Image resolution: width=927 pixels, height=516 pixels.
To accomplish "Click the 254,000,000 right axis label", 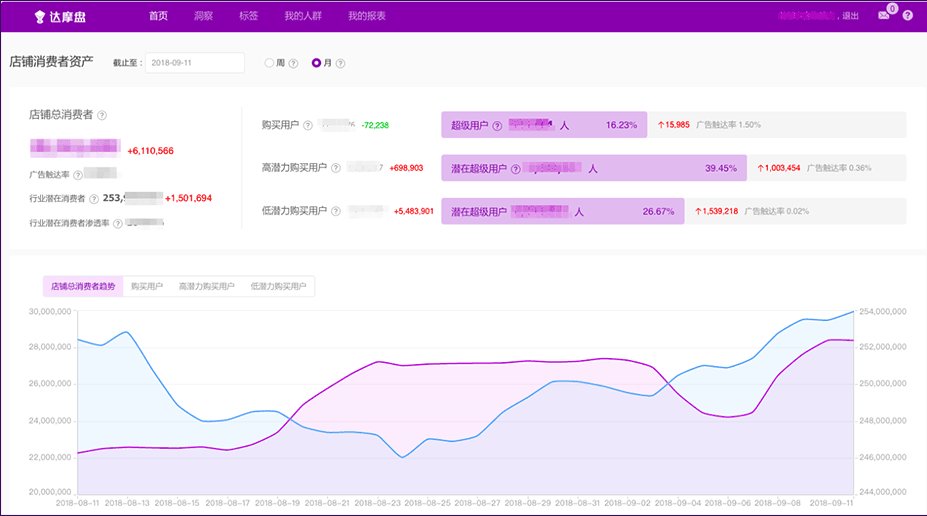I will (x=883, y=311).
